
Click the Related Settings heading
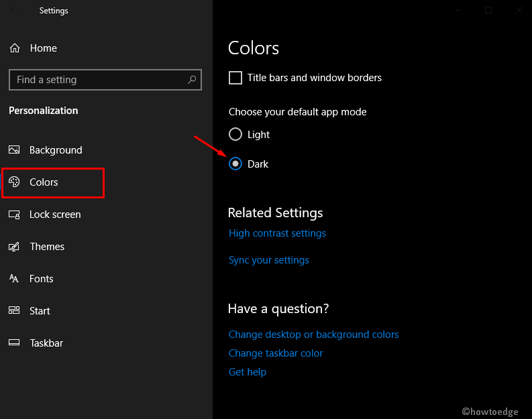tap(275, 213)
